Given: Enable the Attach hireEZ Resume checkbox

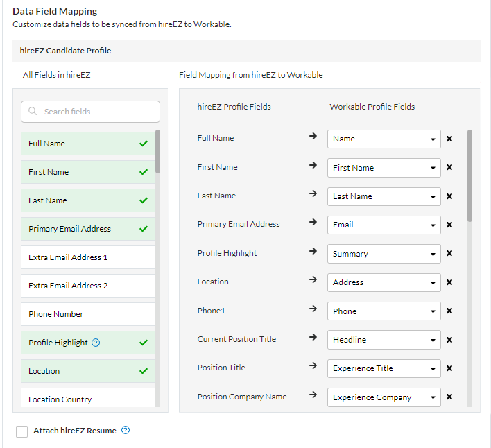Looking at the screenshot, I should [22, 431].
